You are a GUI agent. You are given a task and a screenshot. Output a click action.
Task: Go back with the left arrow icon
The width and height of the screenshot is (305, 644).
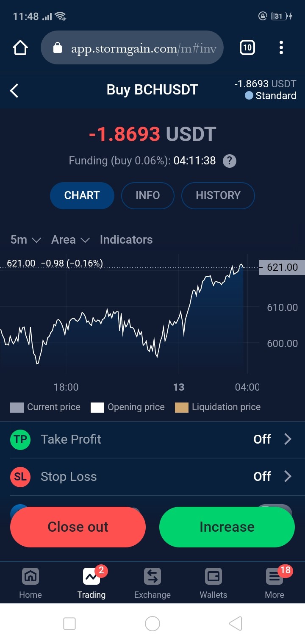click(14, 90)
